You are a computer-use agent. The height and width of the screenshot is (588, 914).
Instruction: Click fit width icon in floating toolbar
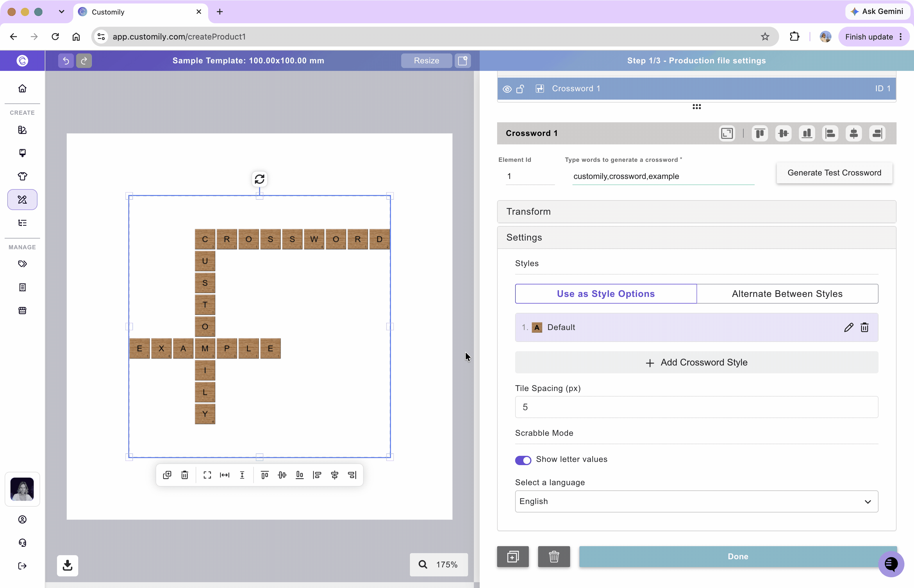pyautogui.click(x=225, y=475)
